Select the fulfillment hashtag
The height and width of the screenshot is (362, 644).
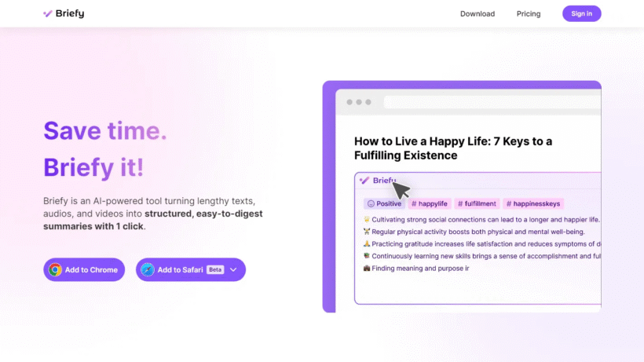click(x=477, y=203)
